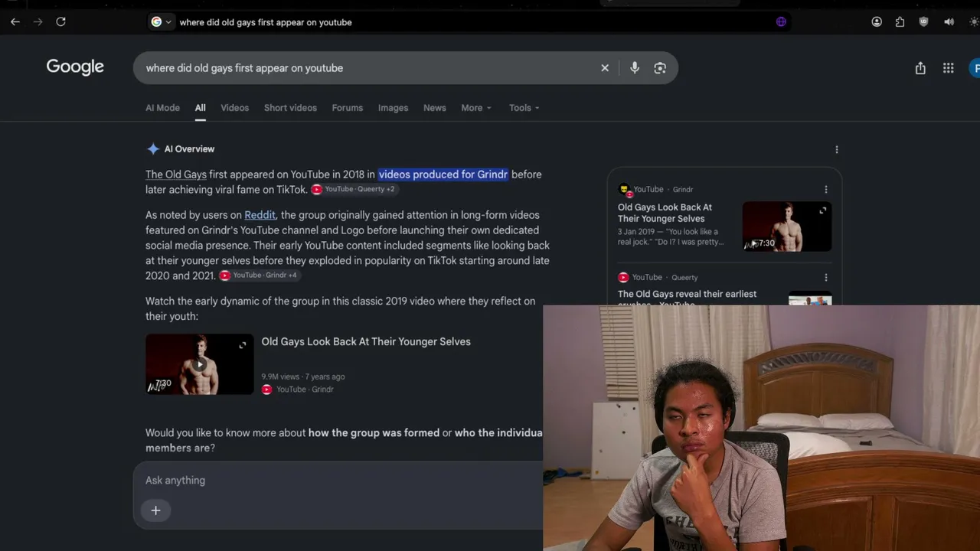Image resolution: width=980 pixels, height=551 pixels.
Task: Click the plus button below Ask anything
Action: 155,510
